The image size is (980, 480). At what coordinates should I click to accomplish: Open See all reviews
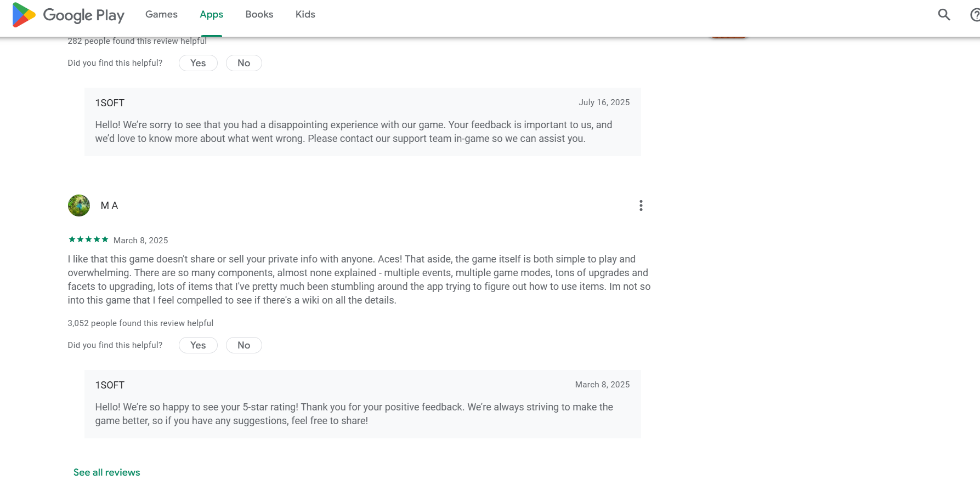(x=106, y=472)
